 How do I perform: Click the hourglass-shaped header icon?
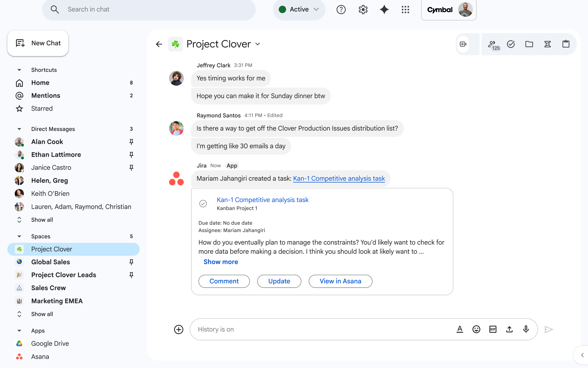coord(547,44)
